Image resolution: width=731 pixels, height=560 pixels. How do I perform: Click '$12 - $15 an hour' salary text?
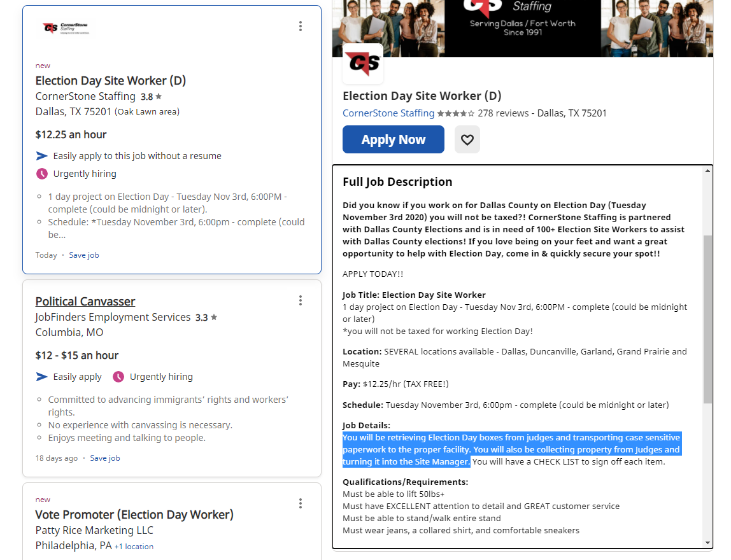pyautogui.click(x=77, y=356)
